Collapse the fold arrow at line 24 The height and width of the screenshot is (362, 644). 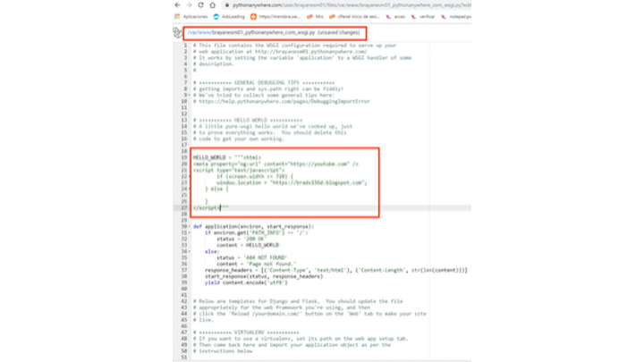click(x=190, y=189)
